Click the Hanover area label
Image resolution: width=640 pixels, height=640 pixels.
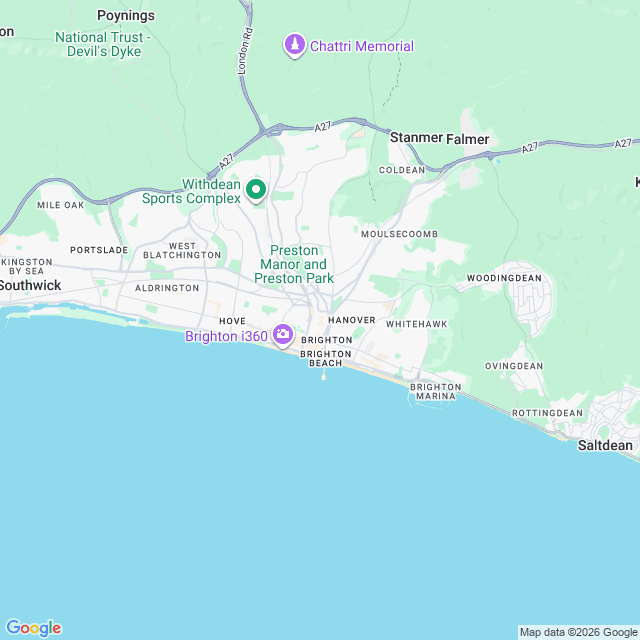point(352,320)
